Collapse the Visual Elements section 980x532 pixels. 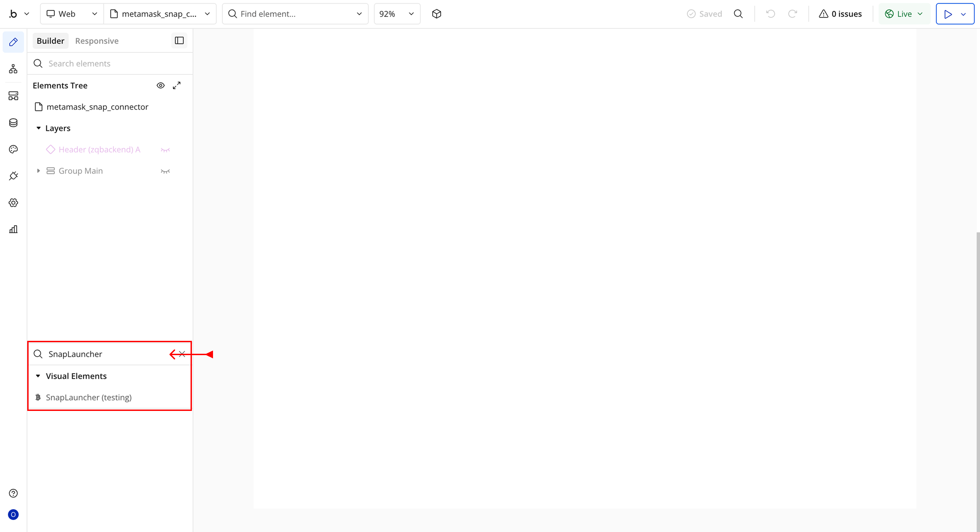pyautogui.click(x=38, y=376)
